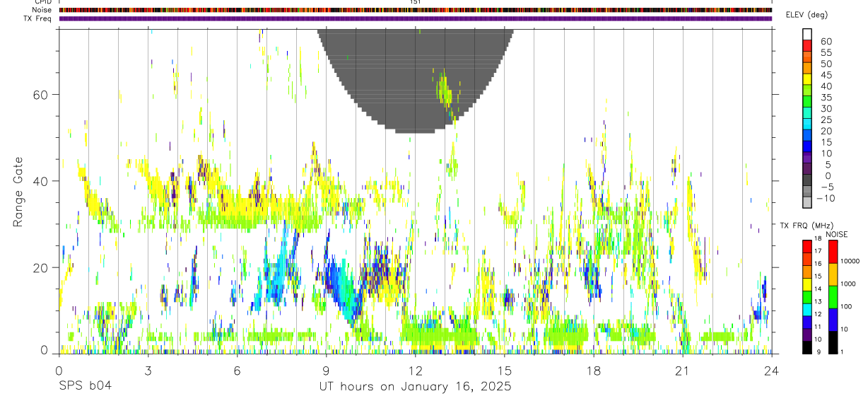868x401 pixels.
Task: Click the lightest gray bottom ELEV bar segment
Action: point(807,202)
